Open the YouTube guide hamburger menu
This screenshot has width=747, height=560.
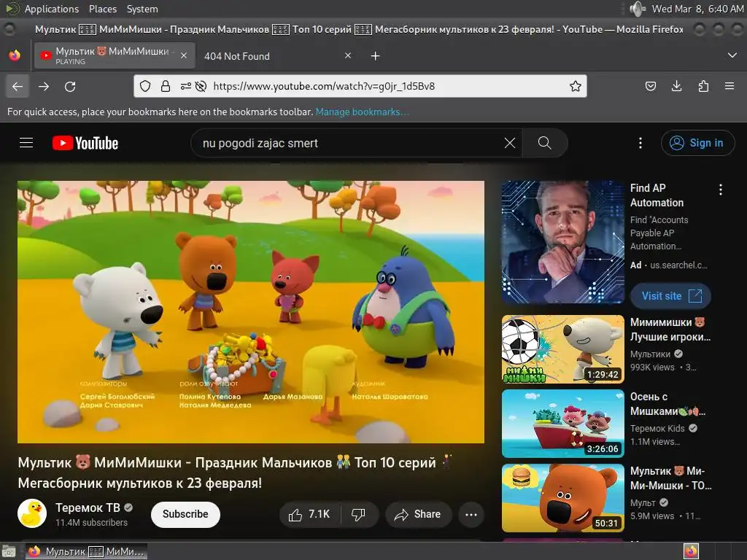[26, 143]
